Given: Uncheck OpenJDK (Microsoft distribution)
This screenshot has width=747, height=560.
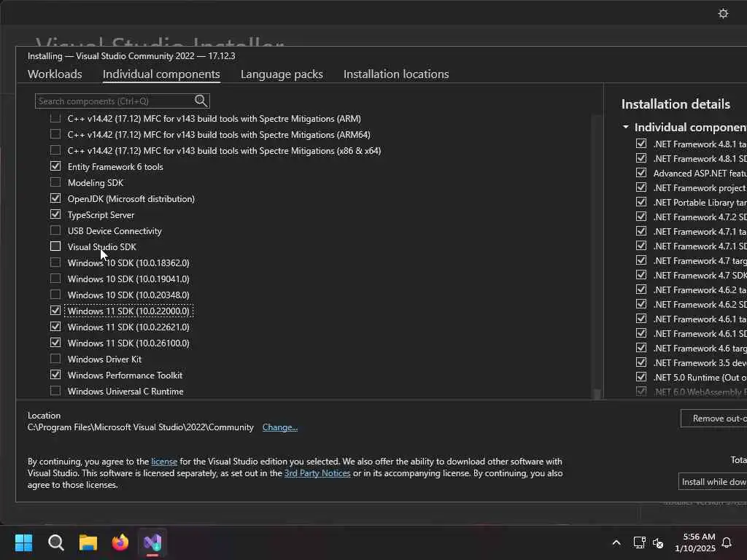Looking at the screenshot, I should [x=55, y=198].
